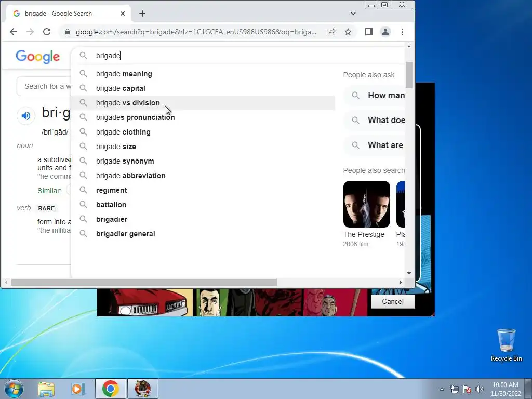Click the Action Center flag icon
Screen dimensions: 532x399
[x=467, y=389]
